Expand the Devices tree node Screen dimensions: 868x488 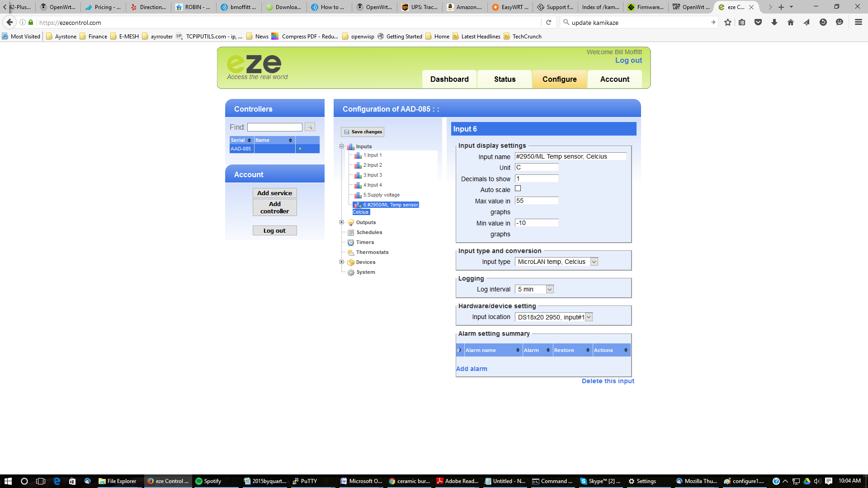[342, 262]
